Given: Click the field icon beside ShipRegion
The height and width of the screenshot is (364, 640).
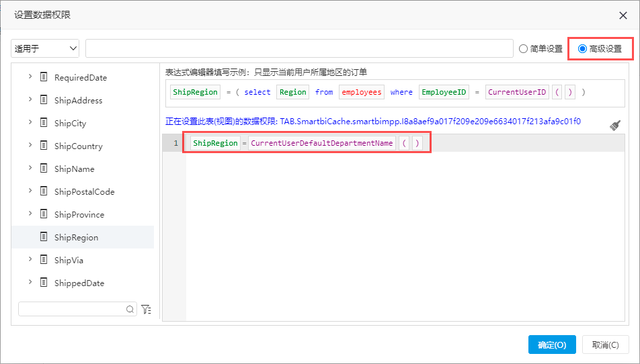Looking at the screenshot, I should click(x=44, y=237).
